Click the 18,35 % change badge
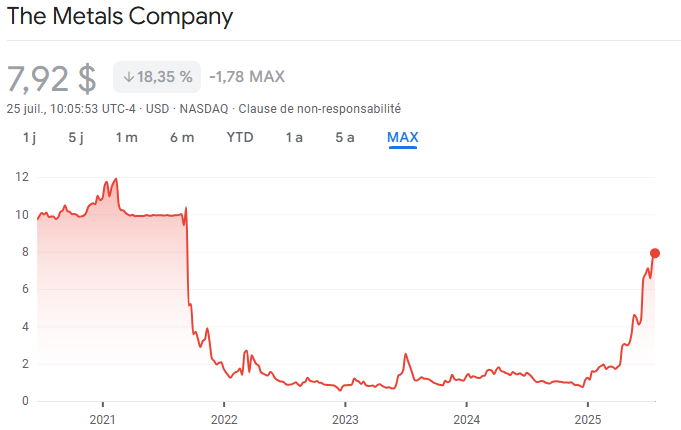Image resolution: width=681 pixels, height=430 pixels. tap(158, 77)
